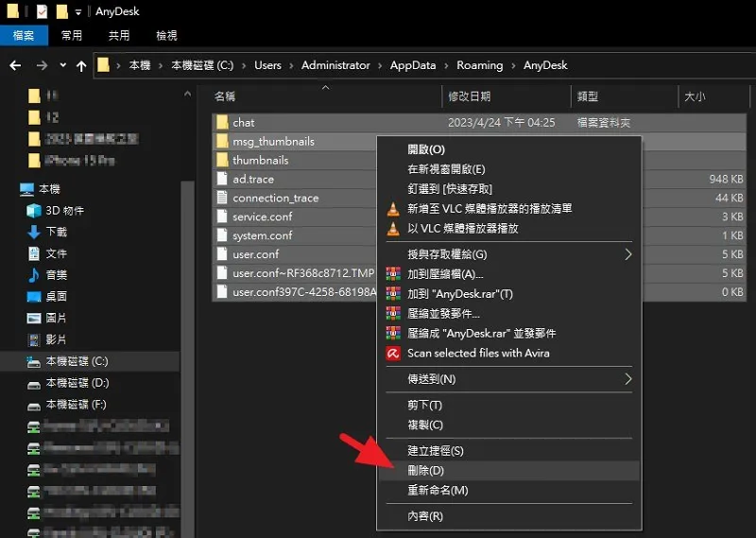Choose 壓縮成 "AnyDesk.rar" 並發郵件 entry
Screen dimensions: 756x538
pos(509,334)
